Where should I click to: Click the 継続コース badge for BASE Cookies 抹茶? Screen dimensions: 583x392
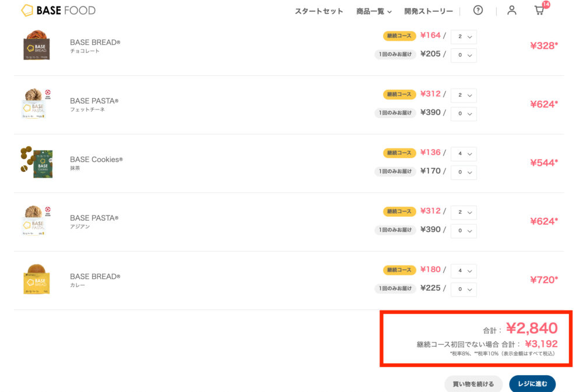point(399,153)
